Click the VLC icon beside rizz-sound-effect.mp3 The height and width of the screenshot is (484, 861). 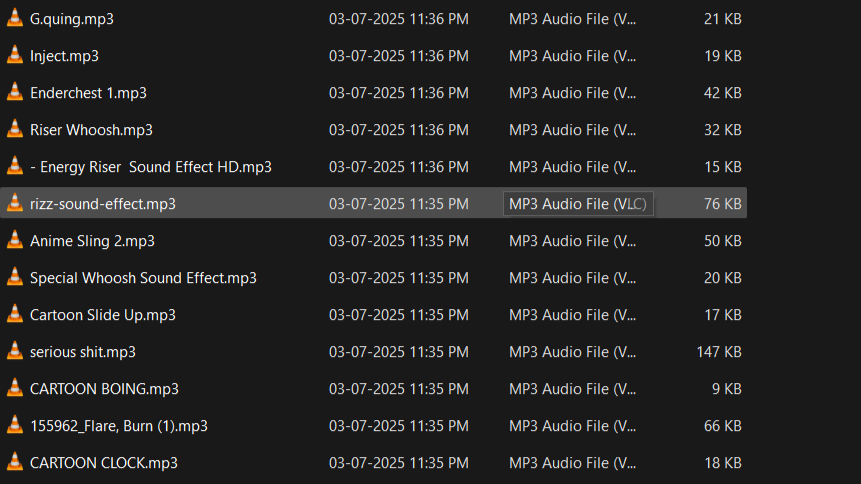15,204
